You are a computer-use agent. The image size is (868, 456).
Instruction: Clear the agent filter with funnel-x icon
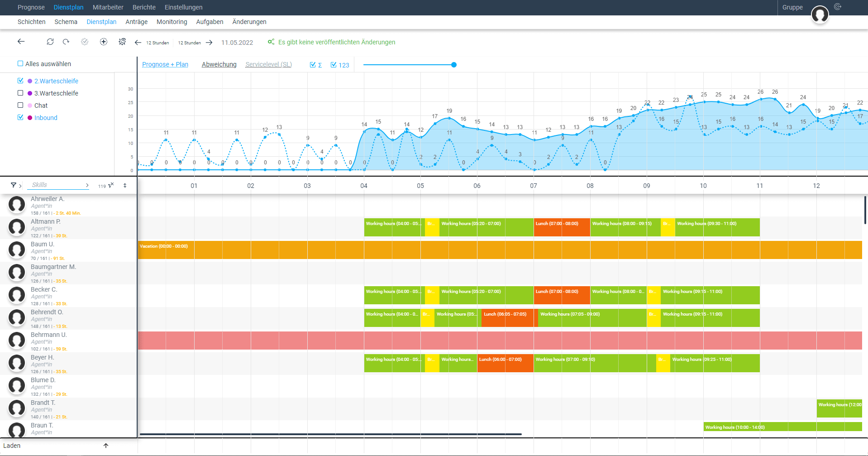coord(111,185)
